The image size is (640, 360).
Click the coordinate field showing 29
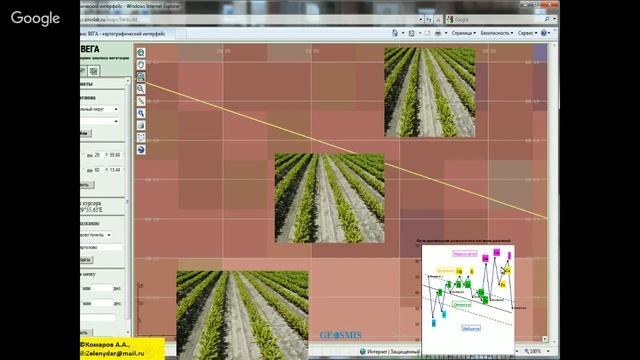pos(98,155)
